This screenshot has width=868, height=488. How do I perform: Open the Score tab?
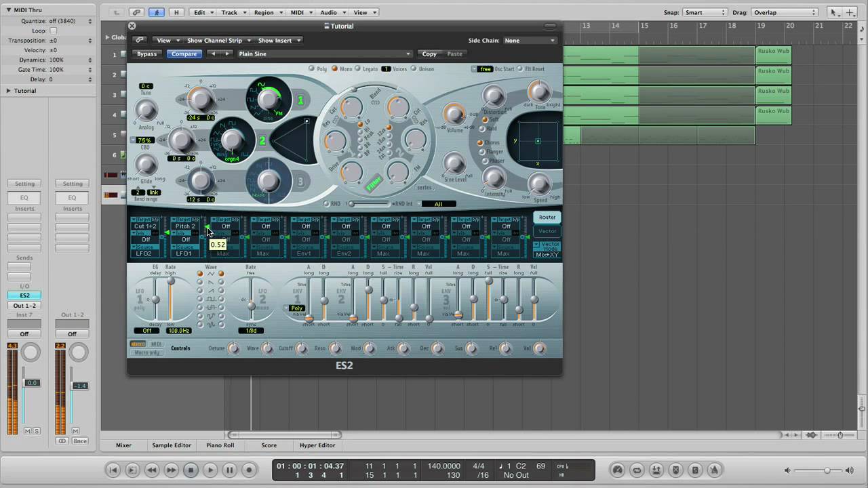pyautogui.click(x=269, y=445)
